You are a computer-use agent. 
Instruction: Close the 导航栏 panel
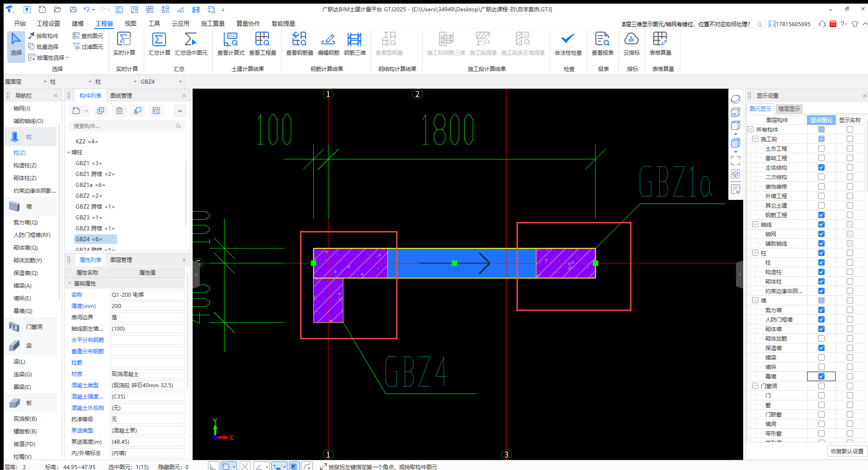tap(56, 95)
